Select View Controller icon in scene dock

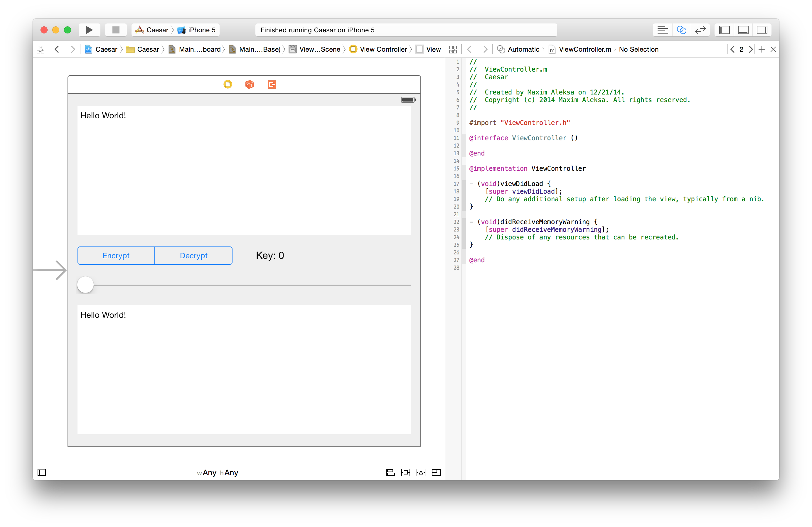coord(228,84)
